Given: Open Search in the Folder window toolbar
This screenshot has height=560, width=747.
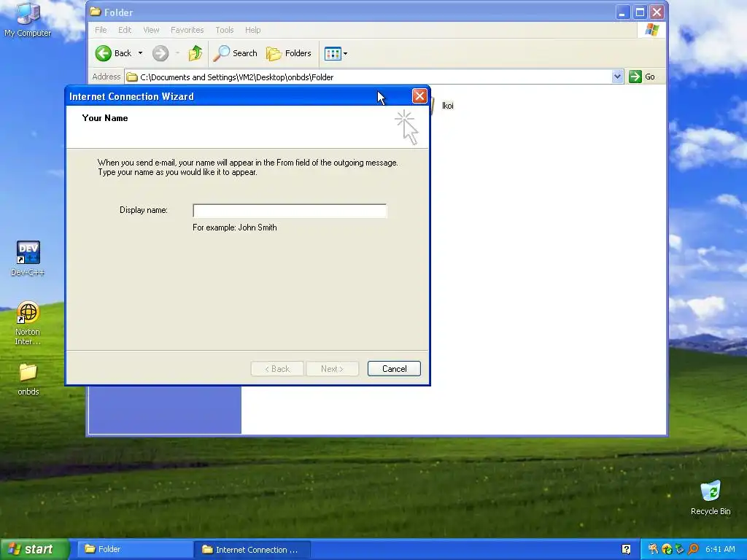Looking at the screenshot, I should pos(235,53).
